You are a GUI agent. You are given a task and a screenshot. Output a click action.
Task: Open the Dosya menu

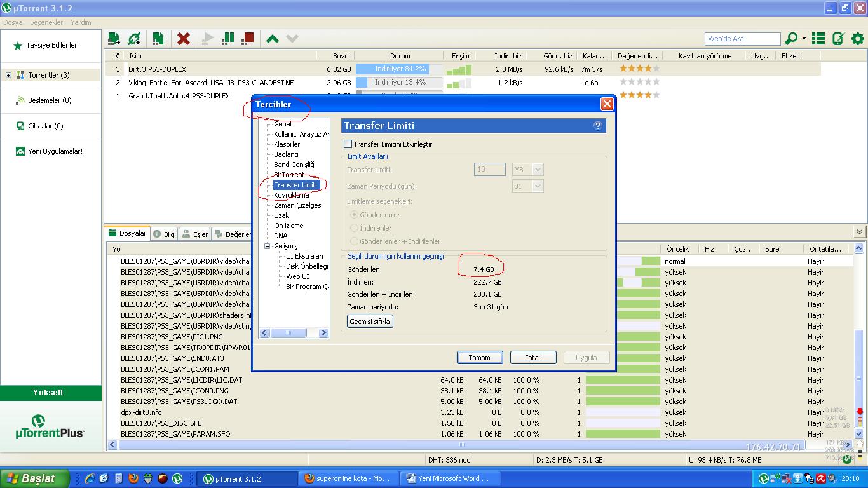pyautogui.click(x=13, y=22)
